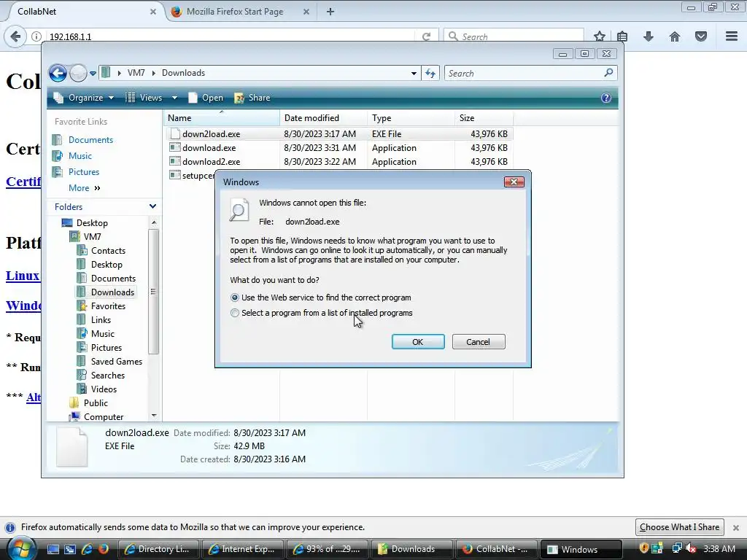Close Windows dialog with red X
This screenshot has height=560, width=747.
(x=514, y=182)
